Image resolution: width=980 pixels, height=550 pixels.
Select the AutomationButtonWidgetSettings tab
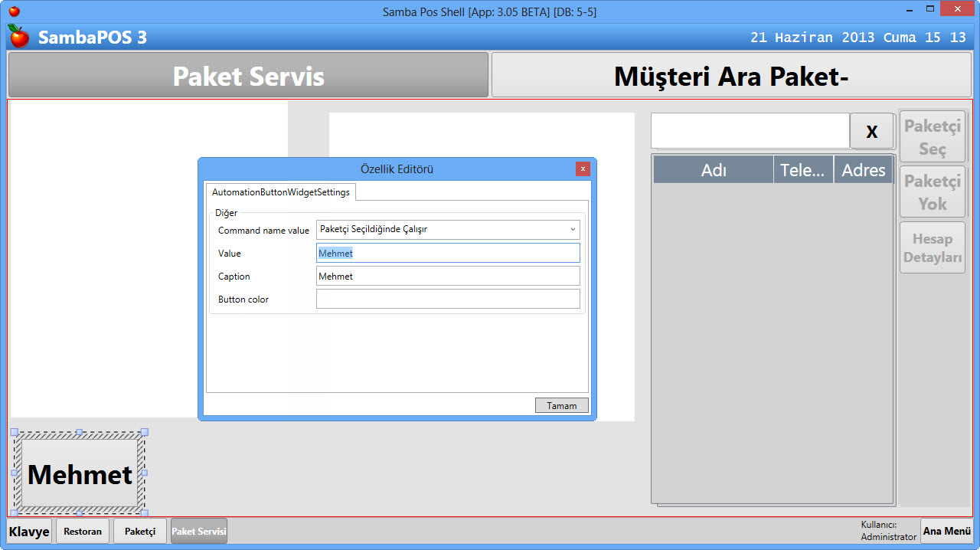(x=282, y=192)
